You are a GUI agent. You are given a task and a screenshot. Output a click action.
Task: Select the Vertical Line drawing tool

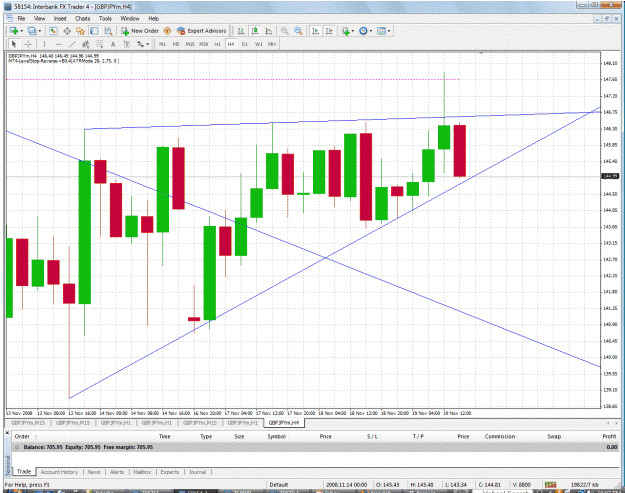44,44
